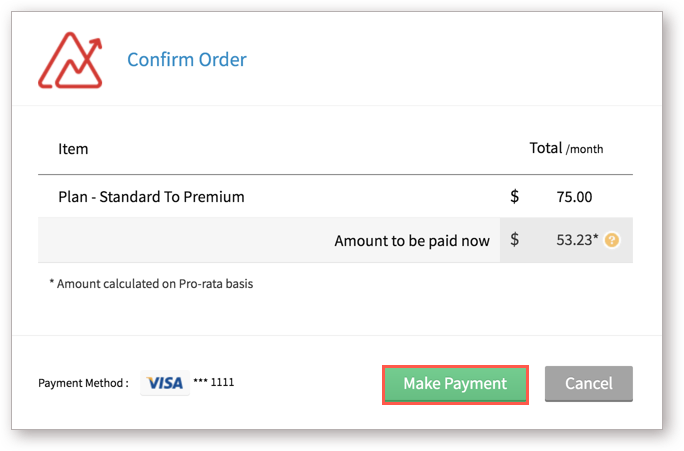Screen dimensions: 684x451
Task: Click the dollar sign beside 75.00
Action: click(x=514, y=197)
